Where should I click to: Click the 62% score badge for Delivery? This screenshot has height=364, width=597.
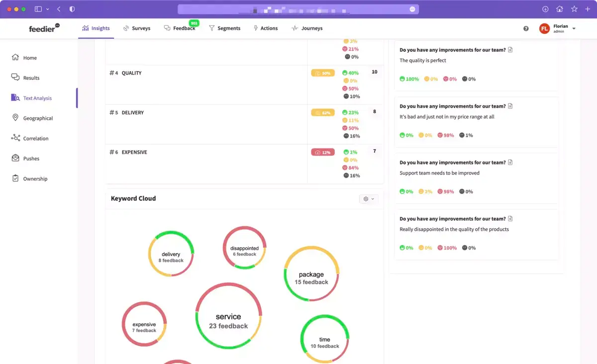(x=323, y=113)
